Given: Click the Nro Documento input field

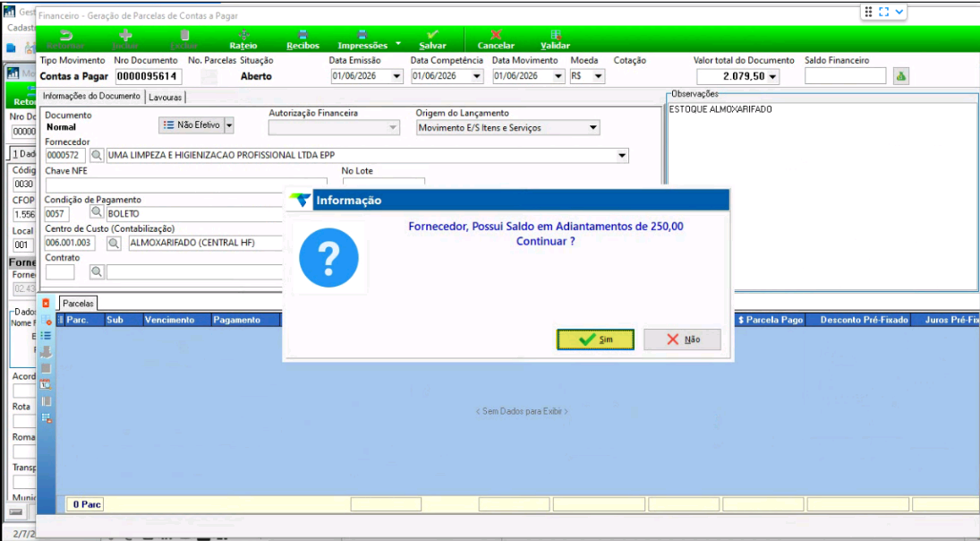Looking at the screenshot, I should coord(149,76).
